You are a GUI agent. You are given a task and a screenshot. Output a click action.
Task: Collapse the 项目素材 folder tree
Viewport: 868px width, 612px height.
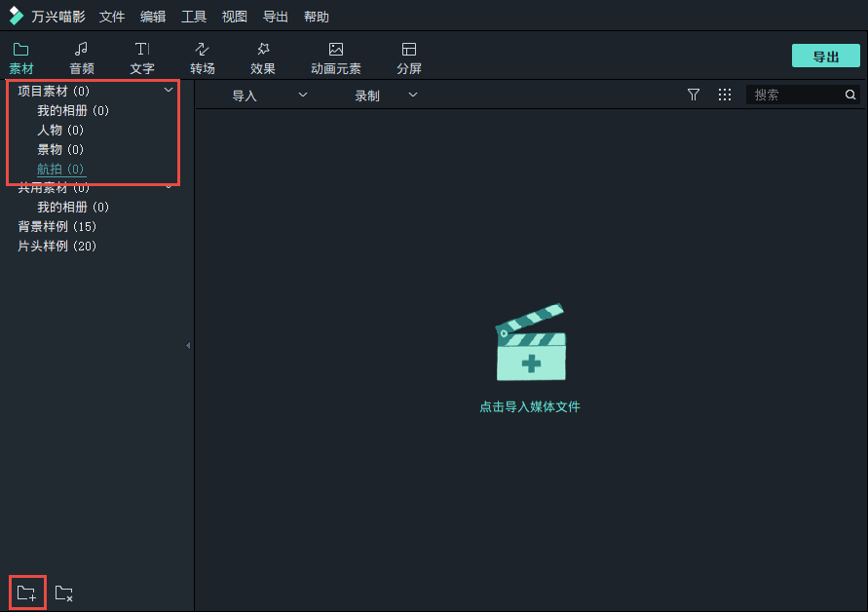(169, 91)
